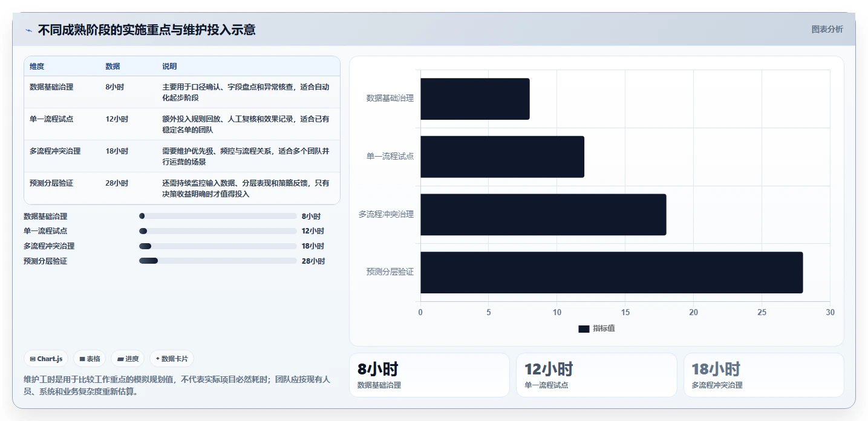
Task: Click the 维度 column header
Action: tap(37, 67)
